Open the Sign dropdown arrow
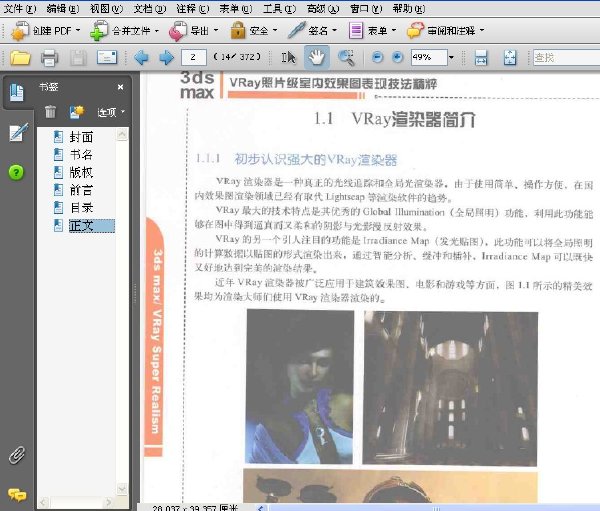600x511 pixels. click(334, 30)
